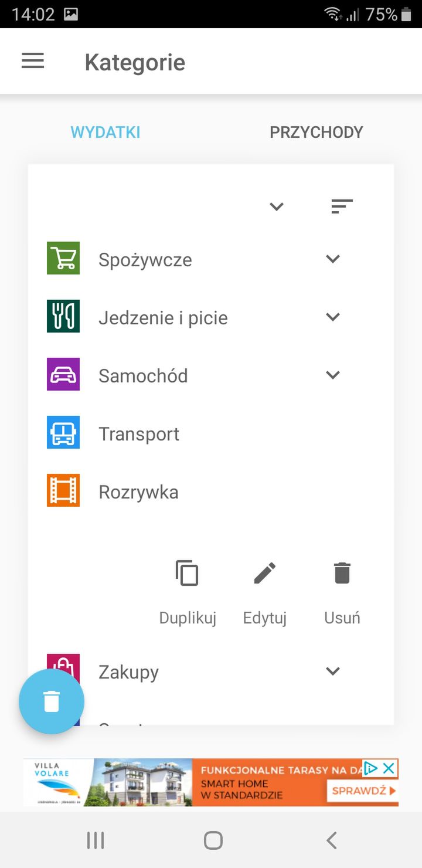
Task: Open the sort options icon
Action: [342, 206]
